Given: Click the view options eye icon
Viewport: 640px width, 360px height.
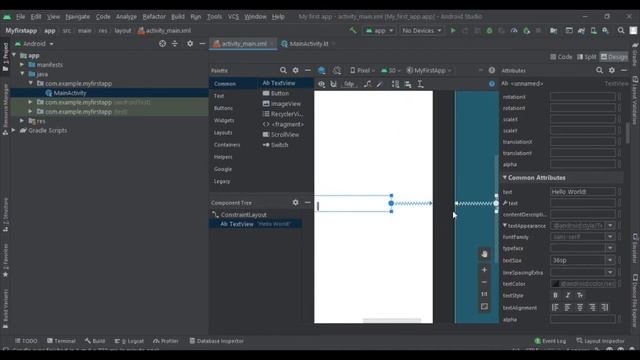Looking at the screenshot, I should pos(322,84).
